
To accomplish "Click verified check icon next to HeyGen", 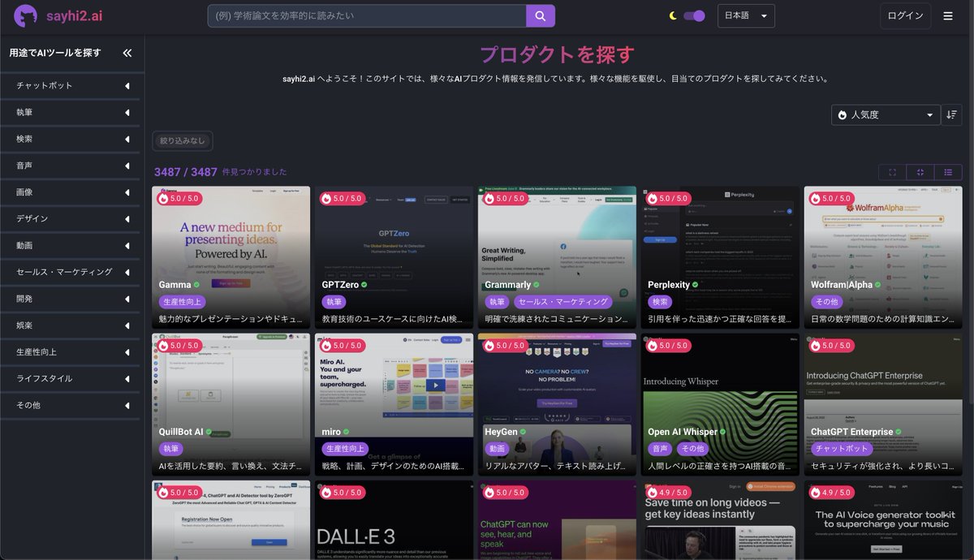I will tap(524, 432).
